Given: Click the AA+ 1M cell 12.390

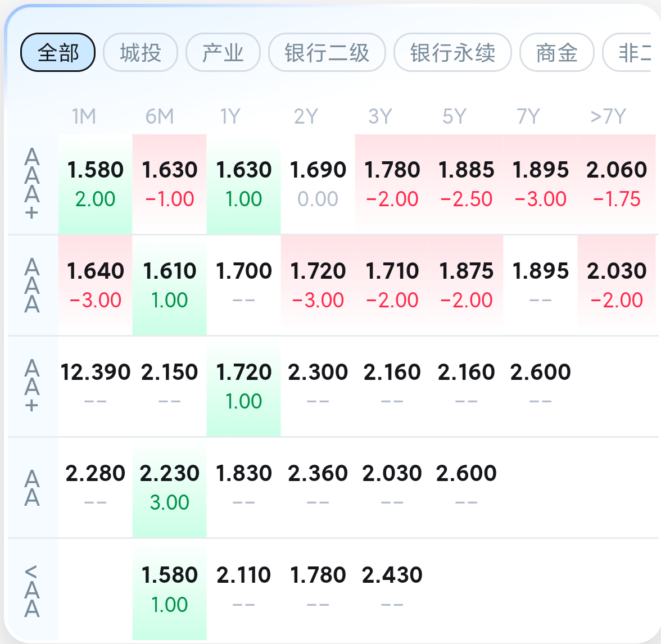Looking at the screenshot, I should 95,386.
